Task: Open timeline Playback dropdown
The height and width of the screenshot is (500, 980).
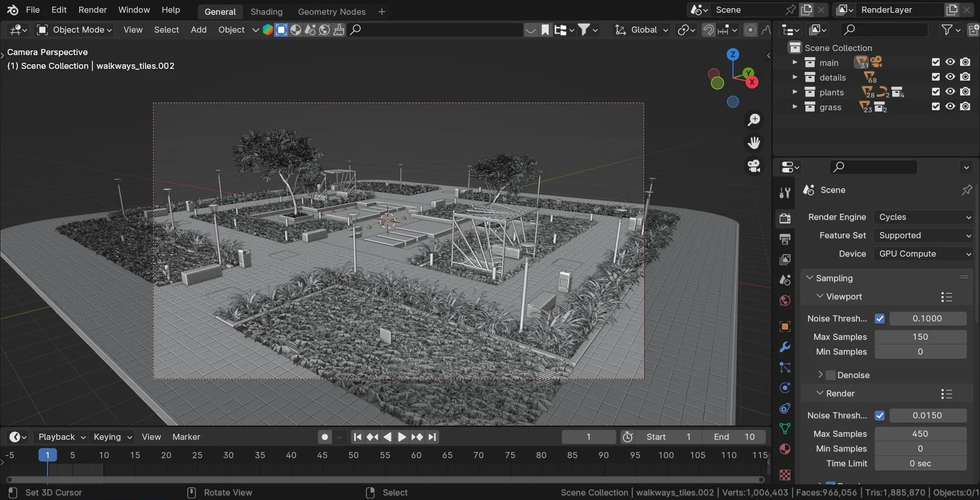Action: 61,437
